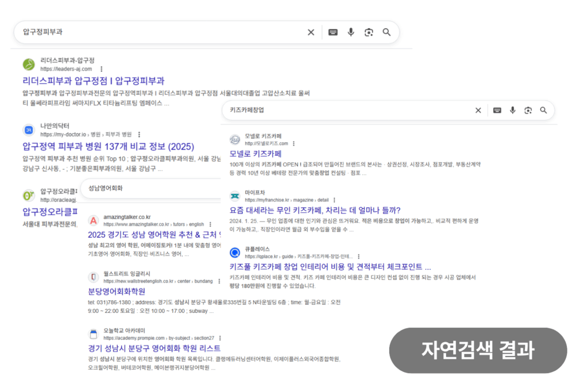This screenshot has height=392, width=588.
Task: Open virtual keyboard in 키즈카페창업 search bar
Action: point(497,110)
